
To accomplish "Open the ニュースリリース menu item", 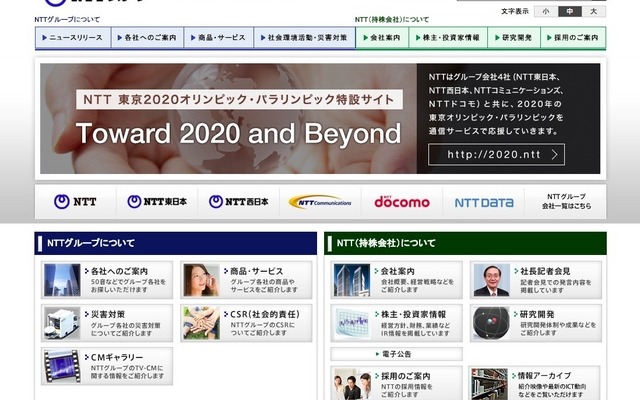I will [73, 38].
